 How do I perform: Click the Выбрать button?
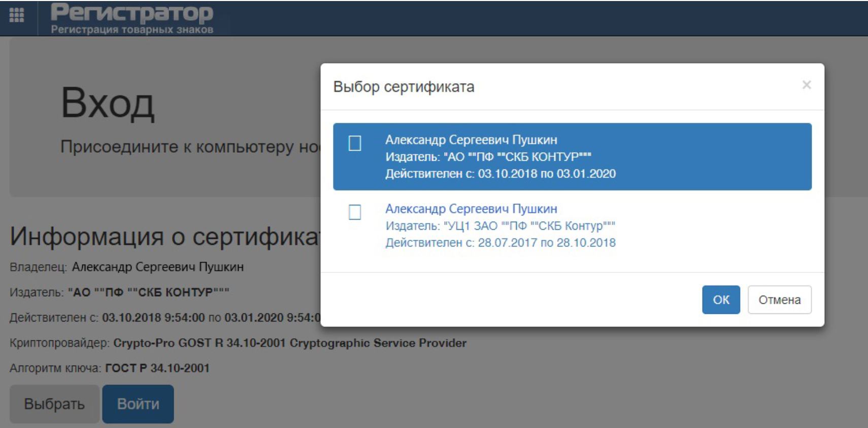54,404
